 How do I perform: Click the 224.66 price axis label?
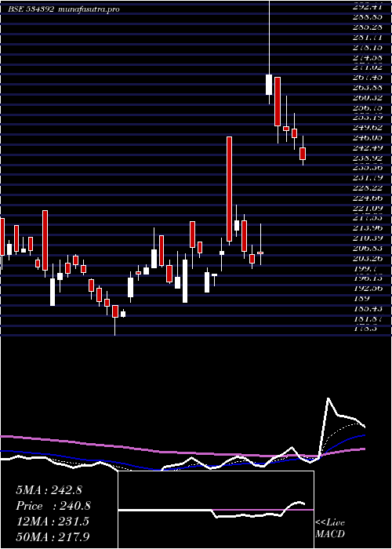[368, 198]
